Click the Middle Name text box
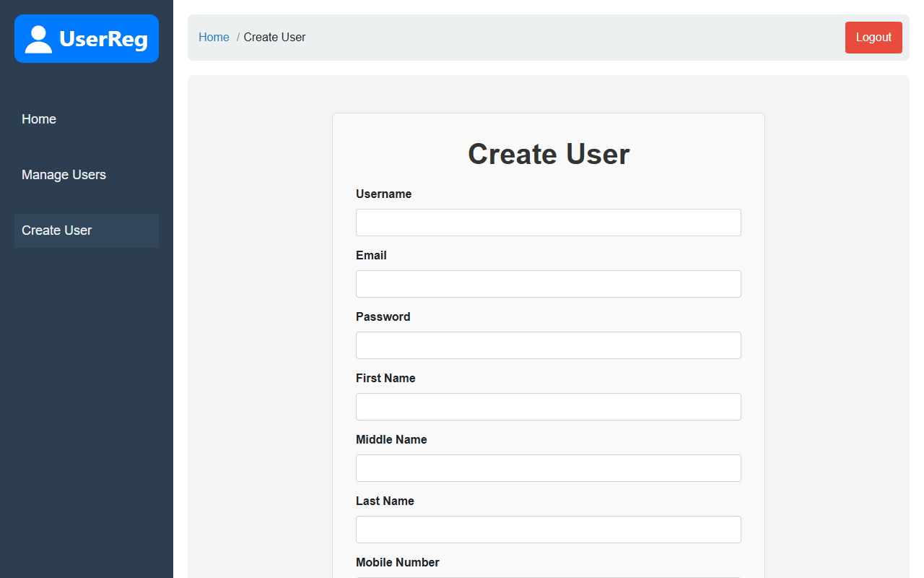This screenshot has height=578, width=924. (549, 468)
